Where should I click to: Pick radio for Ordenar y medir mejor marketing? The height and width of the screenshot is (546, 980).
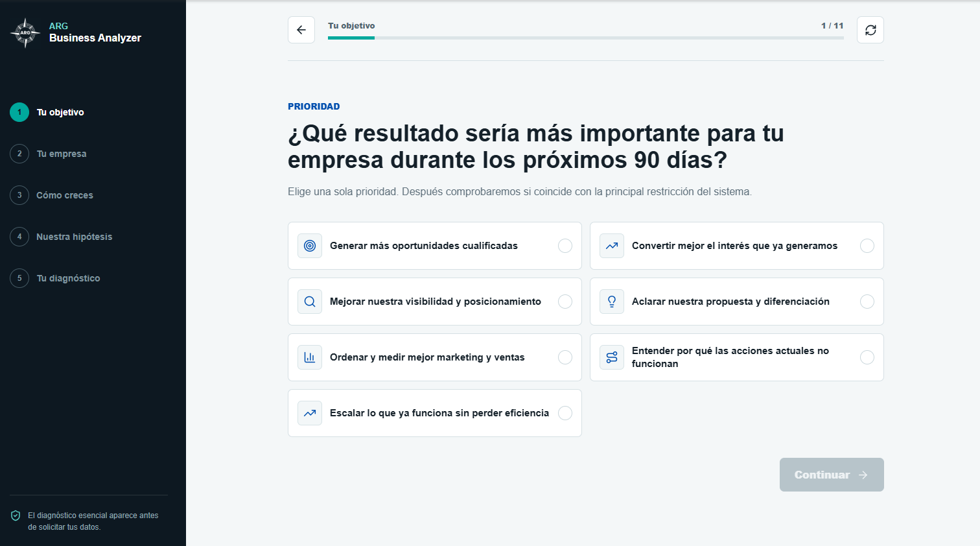point(565,357)
